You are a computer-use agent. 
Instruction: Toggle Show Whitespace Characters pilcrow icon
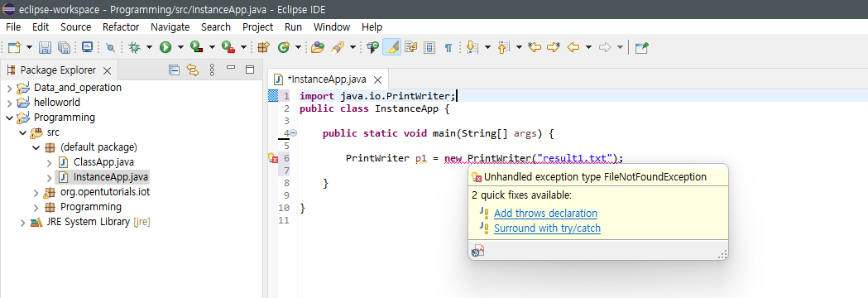click(448, 48)
